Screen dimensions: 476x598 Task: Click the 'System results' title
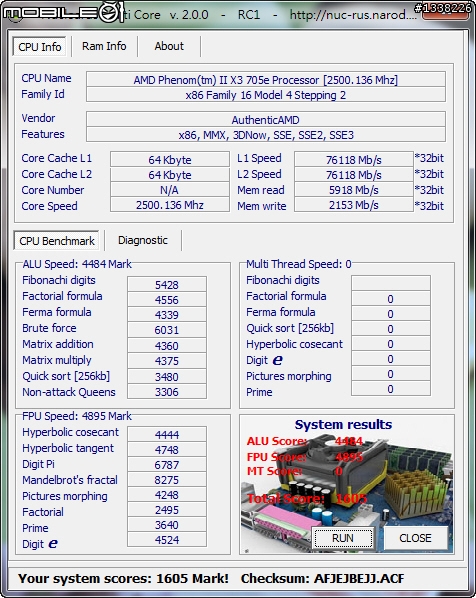click(343, 424)
